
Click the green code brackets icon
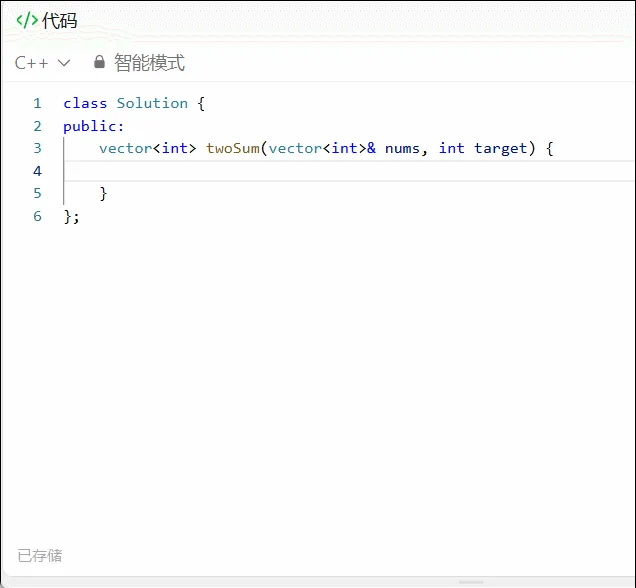point(27,20)
